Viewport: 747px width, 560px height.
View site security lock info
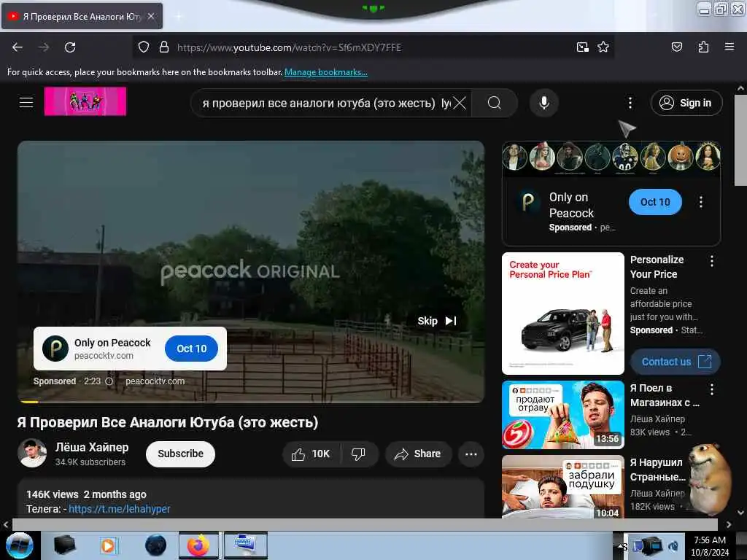tap(164, 47)
